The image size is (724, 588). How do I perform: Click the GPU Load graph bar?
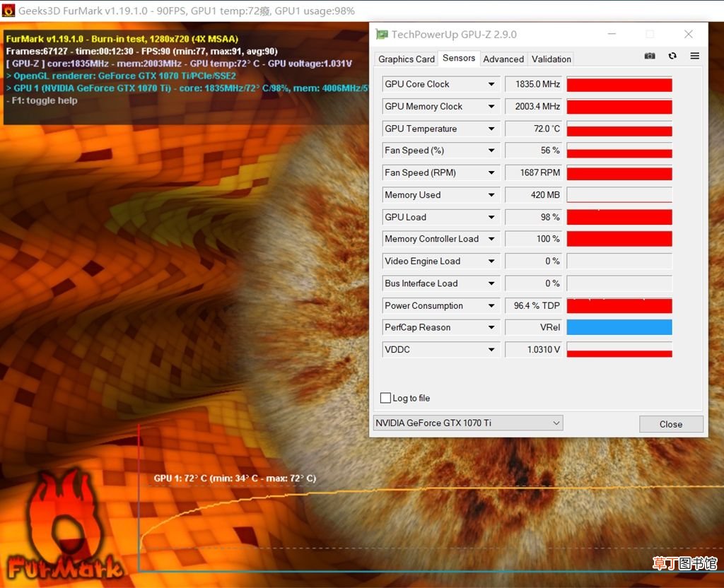(619, 217)
